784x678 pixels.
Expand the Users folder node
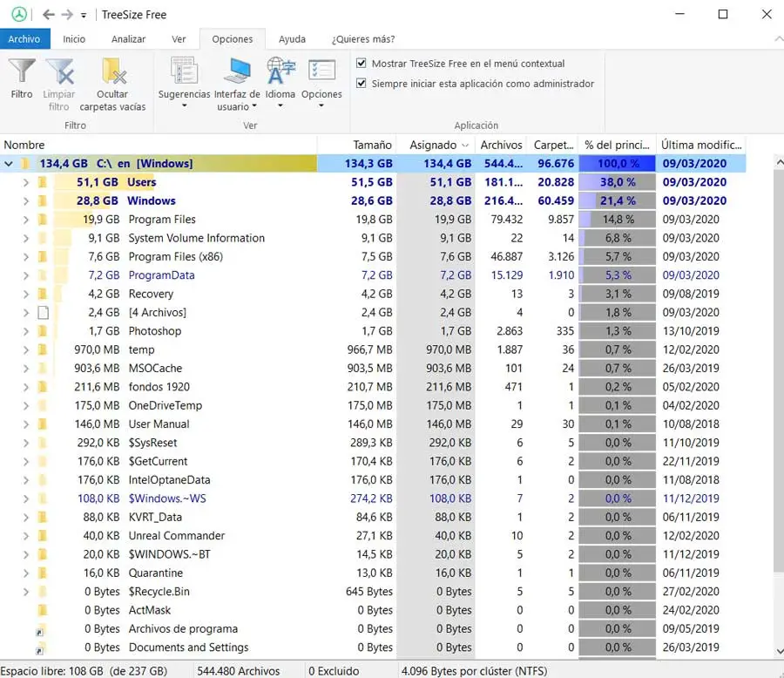pyautogui.click(x=26, y=182)
